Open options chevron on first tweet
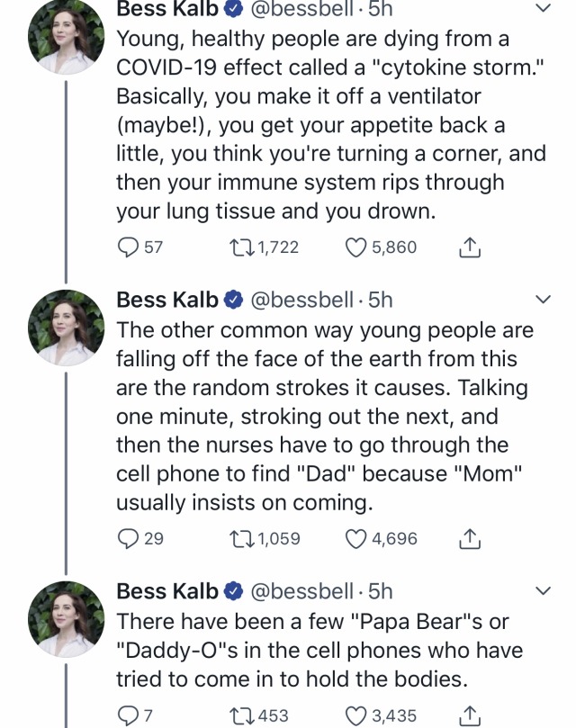Screen dimensions: 576x728 (x=543, y=8)
